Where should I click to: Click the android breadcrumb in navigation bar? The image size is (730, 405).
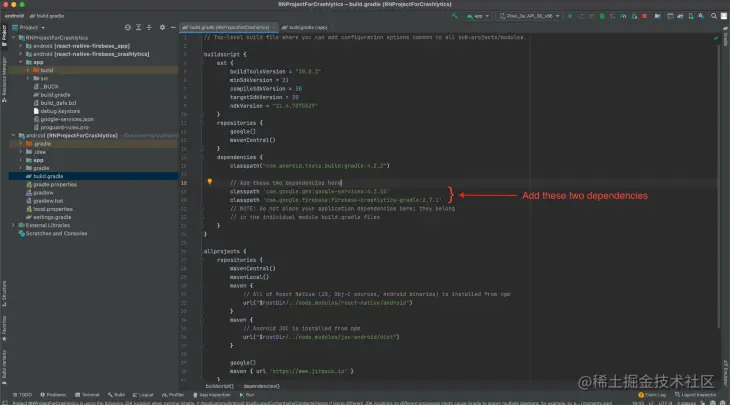coord(14,16)
